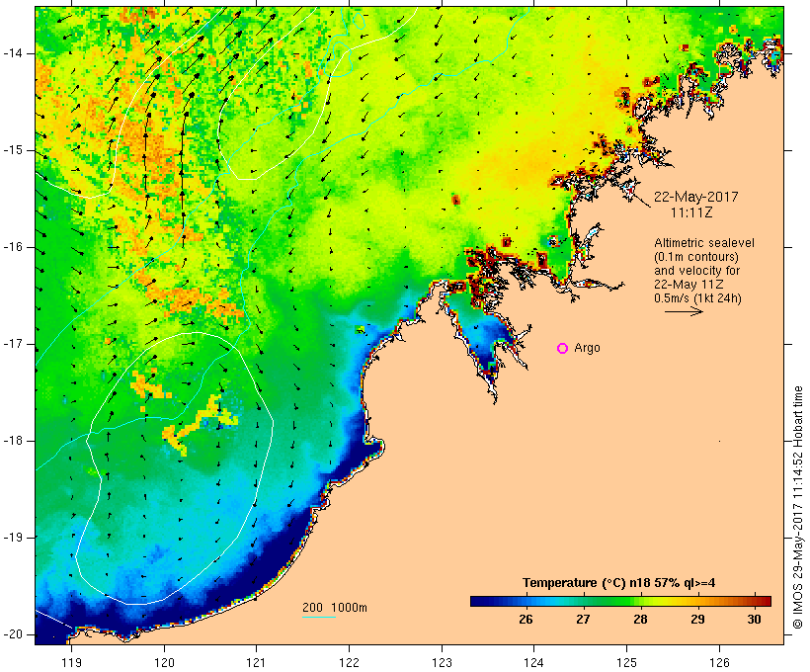Click the IMOS copyright timestamp text

[798, 507]
